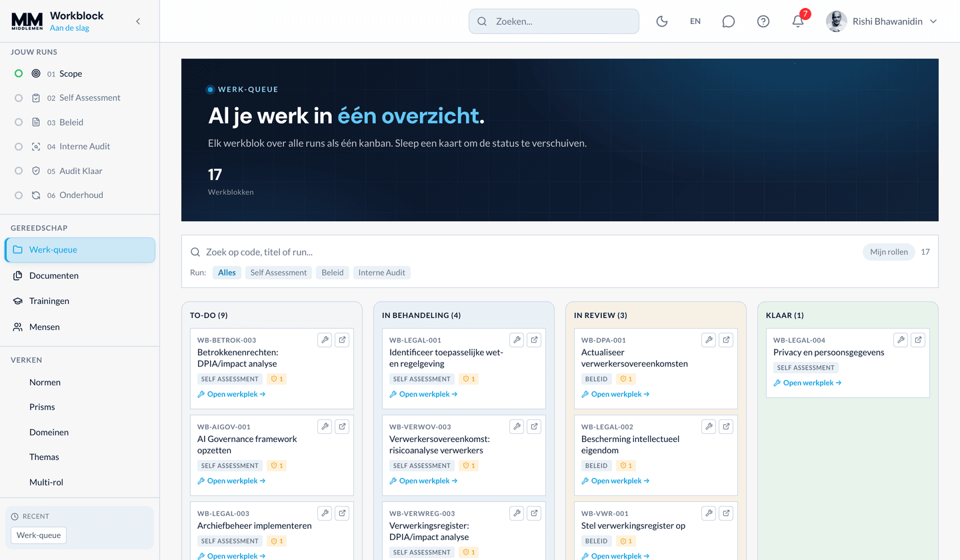Viewport: 960px width, 560px height.
Task: Collapse the sidebar with the chevron arrow
Action: 138,21
